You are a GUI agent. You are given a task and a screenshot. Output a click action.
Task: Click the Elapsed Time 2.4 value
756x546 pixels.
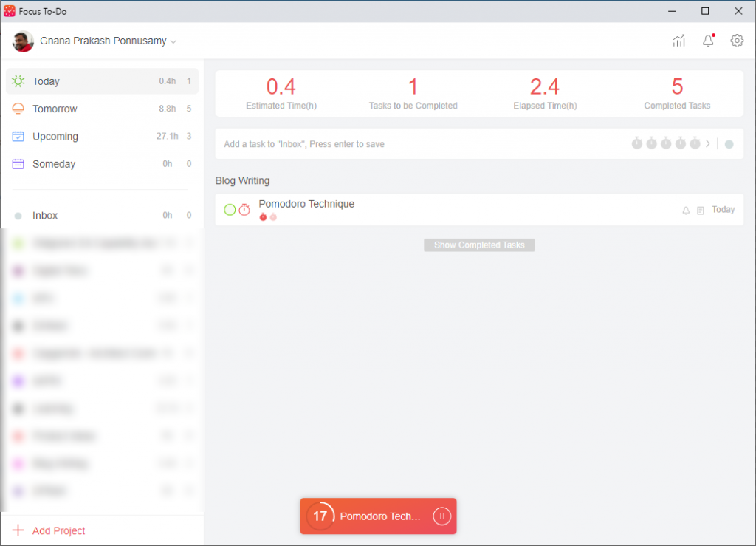click(545, 87)
